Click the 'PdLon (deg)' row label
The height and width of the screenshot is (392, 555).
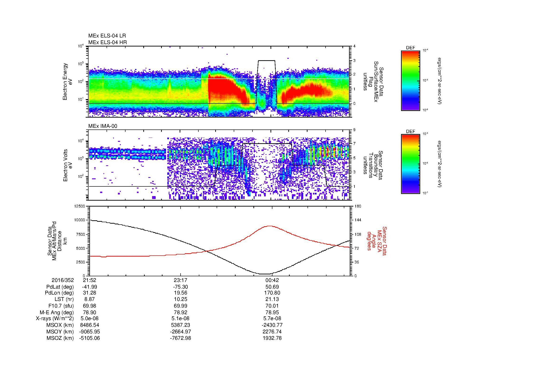[60, 293]
